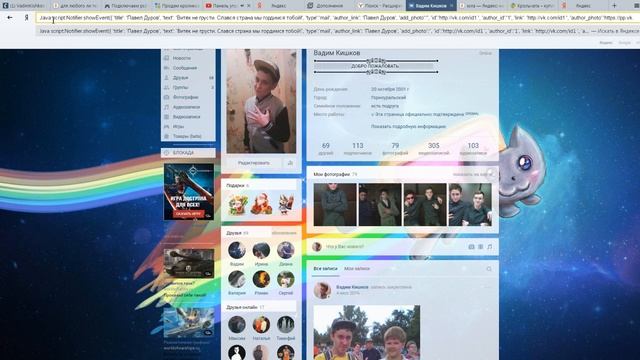Open Сообщения in the left menu
640x360 pixels.
(184, 68)
